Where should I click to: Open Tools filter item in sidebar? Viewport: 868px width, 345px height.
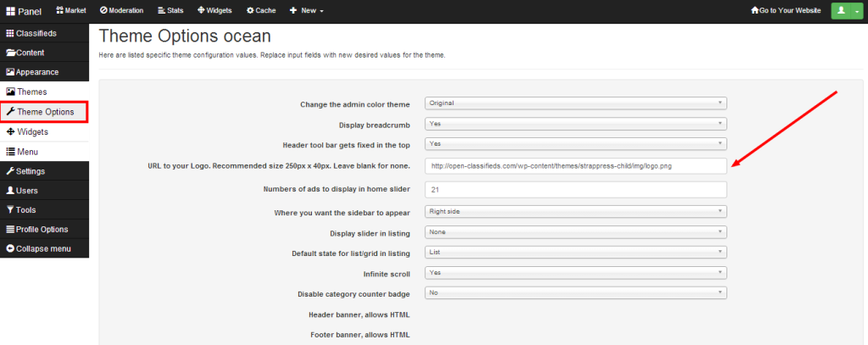24,209
